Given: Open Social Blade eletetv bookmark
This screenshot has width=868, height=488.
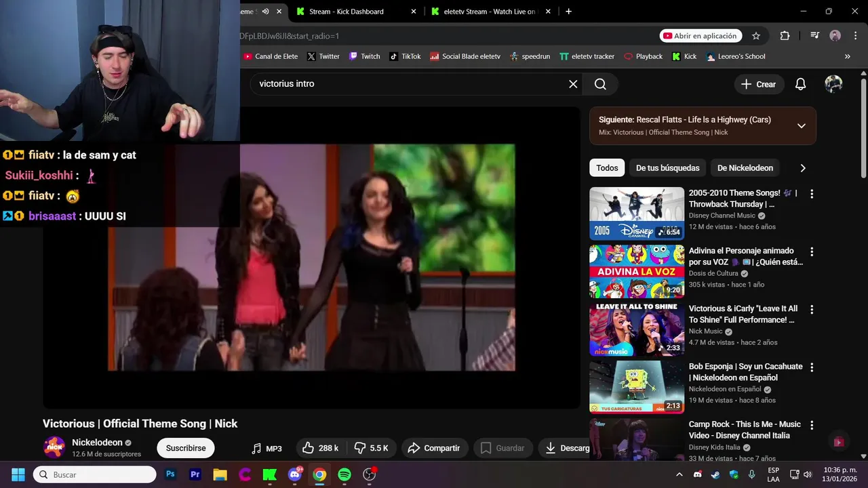Looking at the screenshot, I should (465, 56).
